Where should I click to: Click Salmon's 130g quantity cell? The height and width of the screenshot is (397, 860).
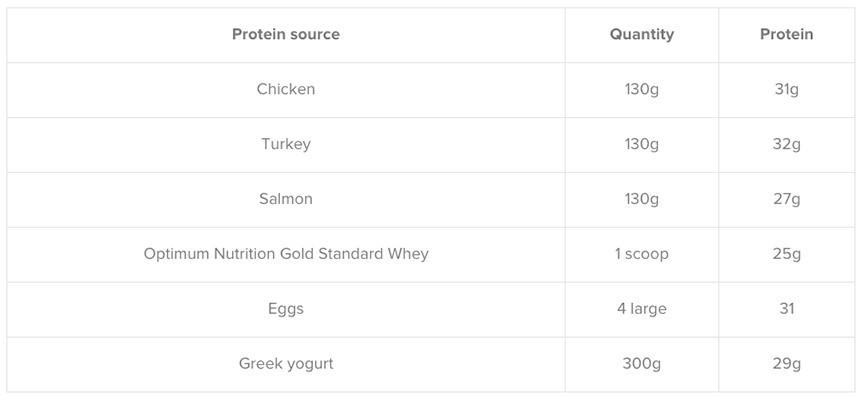(642, 199)
